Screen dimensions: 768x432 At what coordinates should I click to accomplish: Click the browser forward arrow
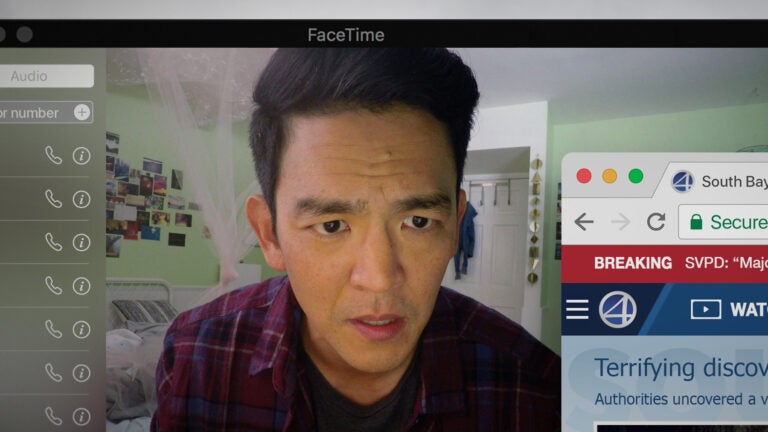[x=621, y=222]
